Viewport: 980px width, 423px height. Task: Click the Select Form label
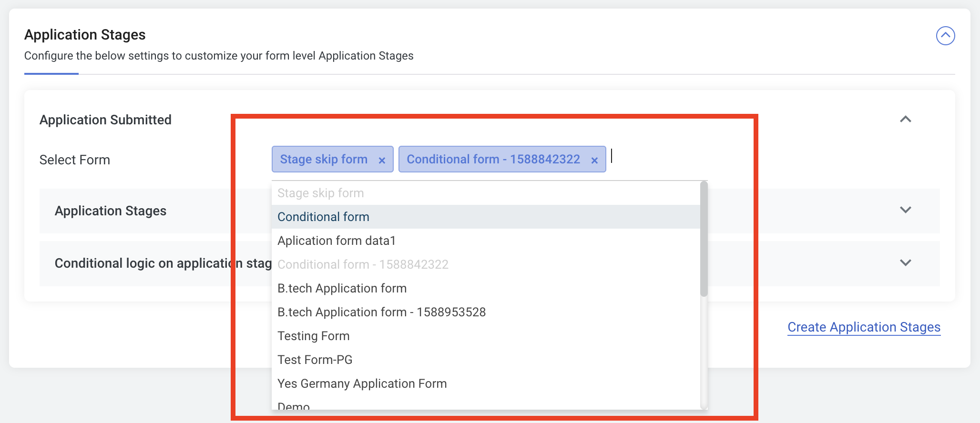[75, 160]
